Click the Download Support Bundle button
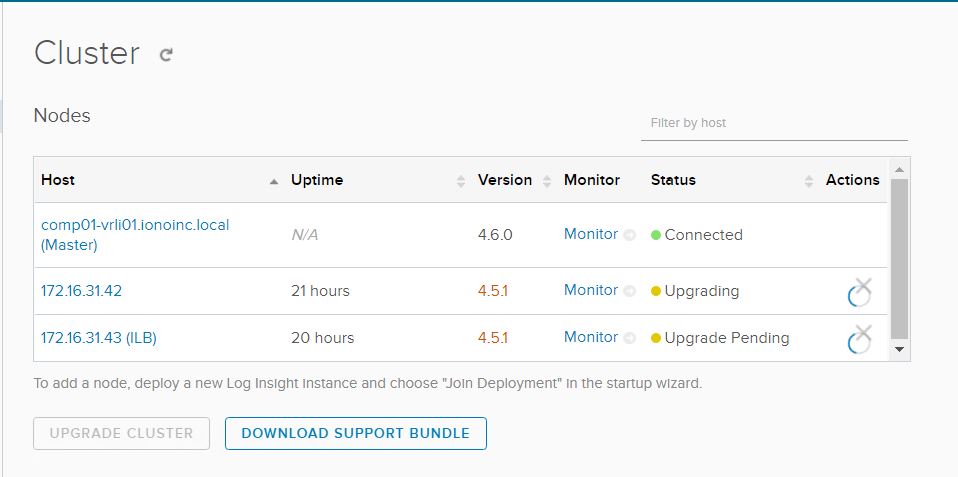958x477 pixels. pos(355,433)
